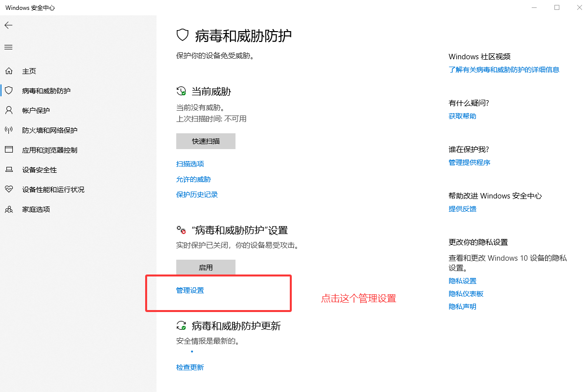Click the 实时保护已关闭 warning text
588x392 pixels.
237,245
